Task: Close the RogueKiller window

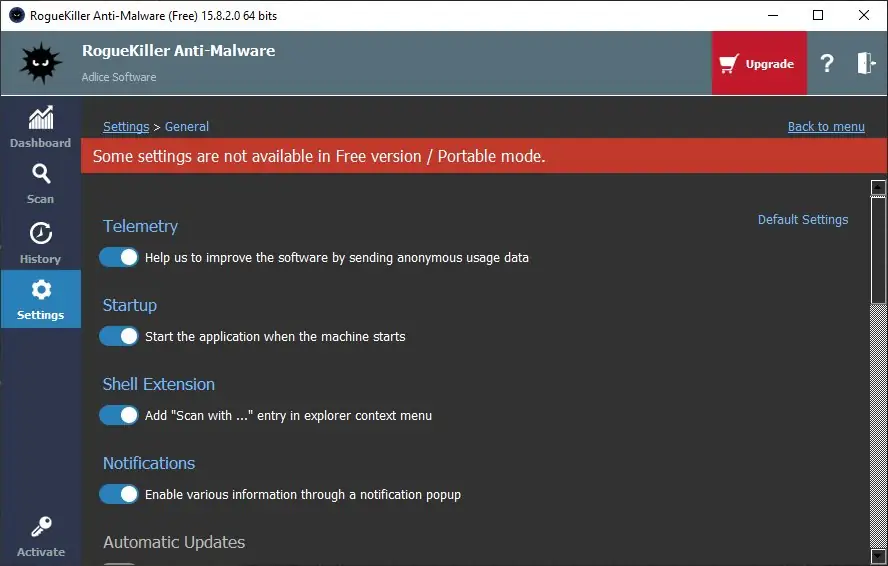Action: 864,15
